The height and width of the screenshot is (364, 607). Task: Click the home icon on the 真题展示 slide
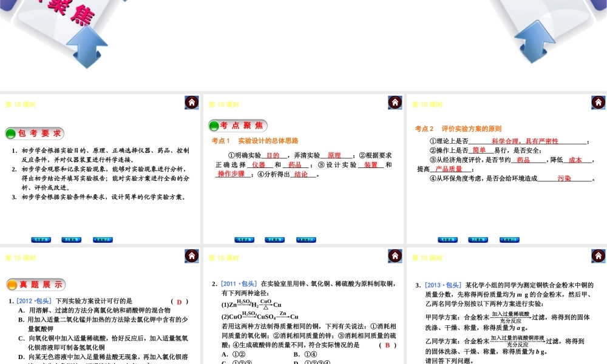coord(192,256)
